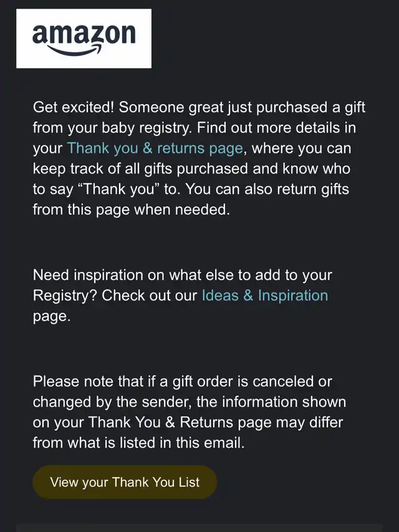Tap the dark yellow Thank You List pill button
Screen dimensions: 399x532
pyautogui.click(x=125, y=482)
